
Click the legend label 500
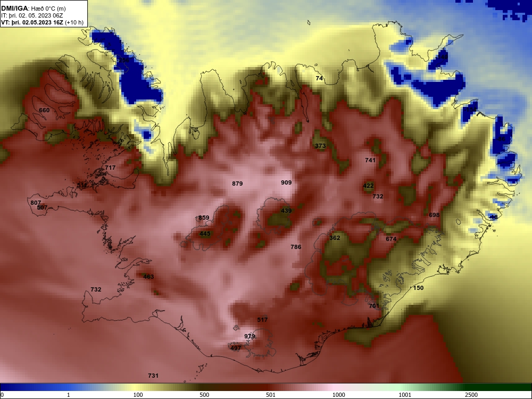(x=205, y=395)
